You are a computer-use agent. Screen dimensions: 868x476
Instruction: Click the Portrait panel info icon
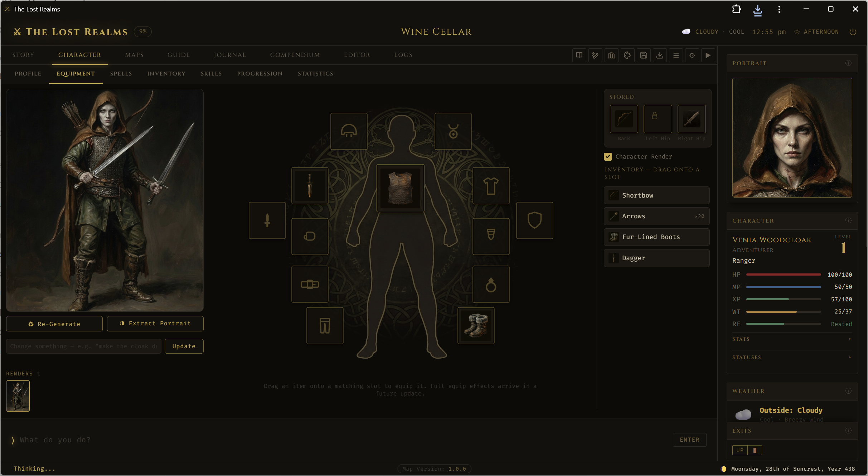click(848, 63)
